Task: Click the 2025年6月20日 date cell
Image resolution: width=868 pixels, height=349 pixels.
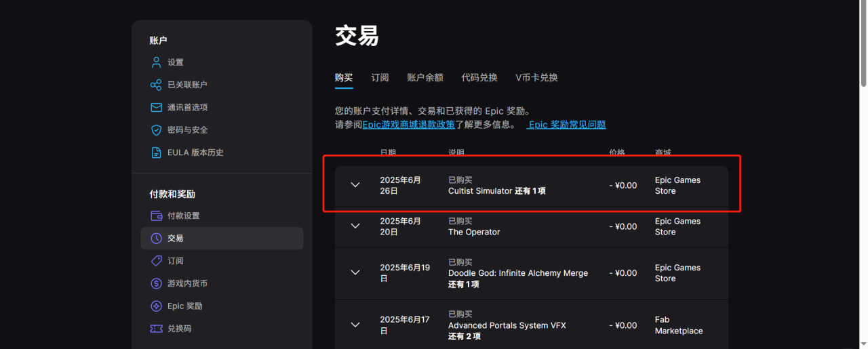Action: tap(401, 226)
